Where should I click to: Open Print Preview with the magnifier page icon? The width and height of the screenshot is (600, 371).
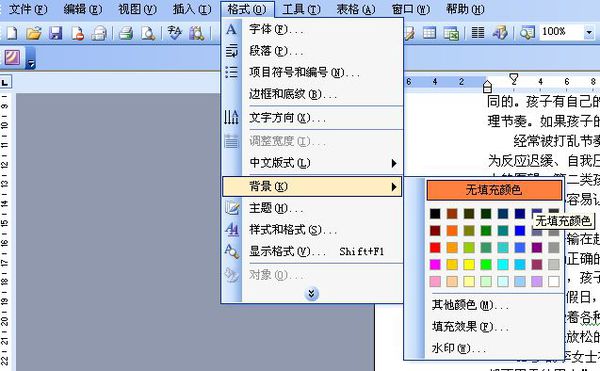[x=148, y=33]
